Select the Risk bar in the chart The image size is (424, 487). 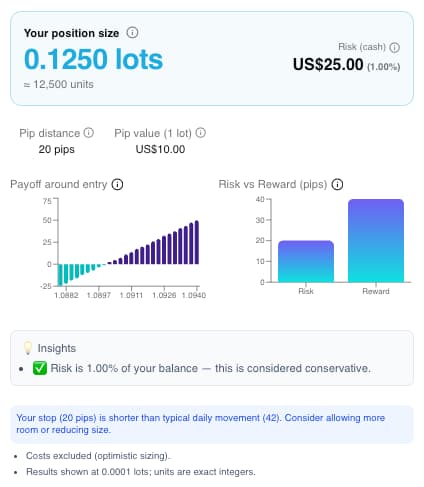tap(306, 261)
